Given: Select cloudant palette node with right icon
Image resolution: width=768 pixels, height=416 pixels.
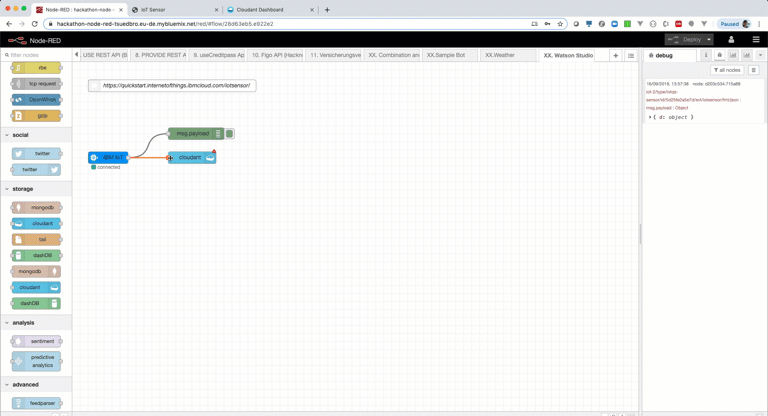Looking at the screenshot, I should point(36,287).
